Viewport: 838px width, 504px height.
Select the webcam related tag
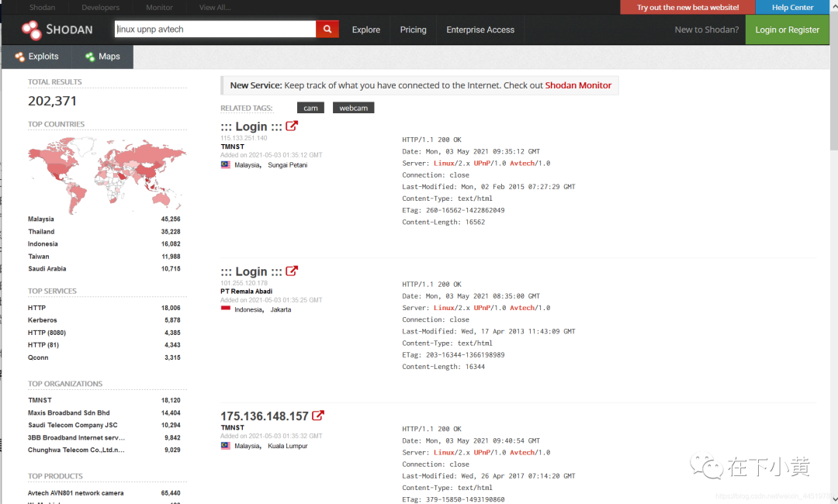tap(353, 108)
